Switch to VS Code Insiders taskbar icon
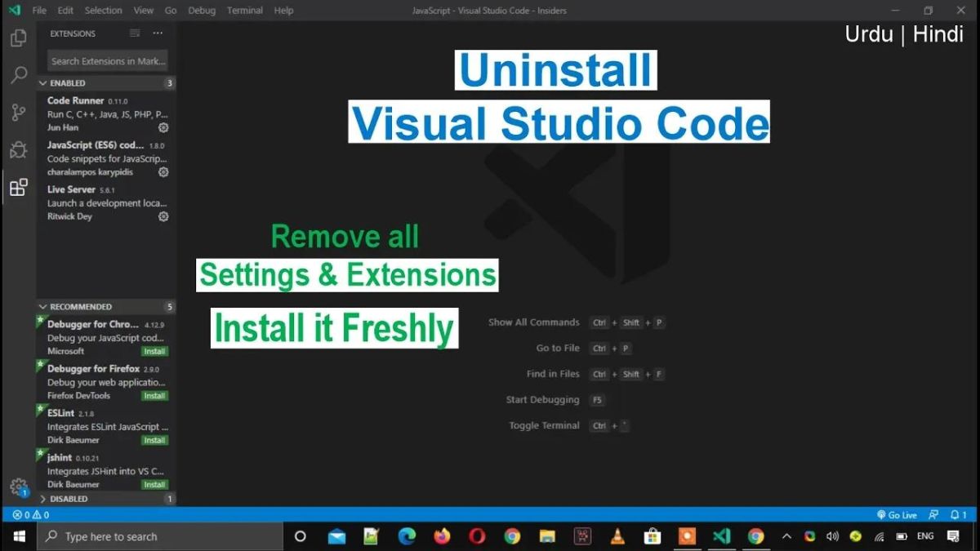This screenshot has height=551, width=980. 721,536
